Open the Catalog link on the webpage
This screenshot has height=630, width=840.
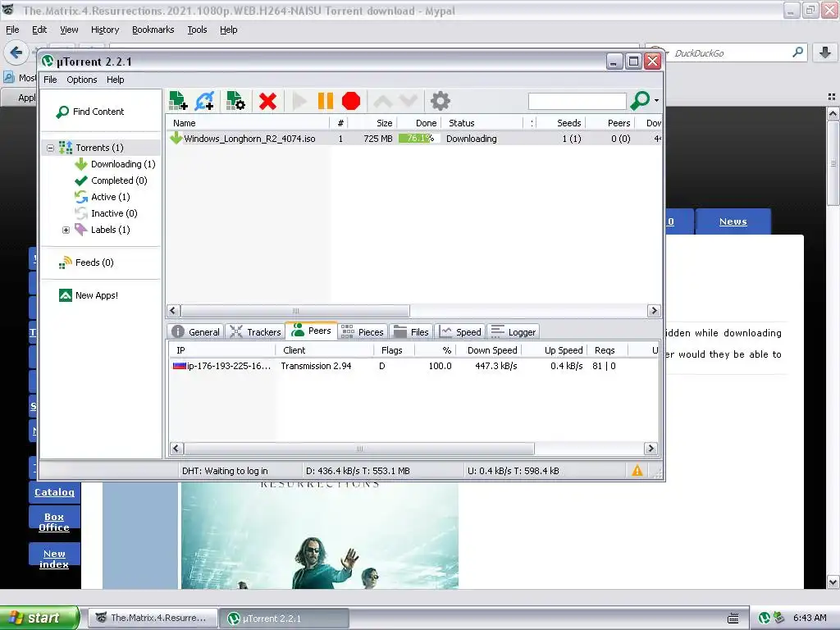coord(54,492)
